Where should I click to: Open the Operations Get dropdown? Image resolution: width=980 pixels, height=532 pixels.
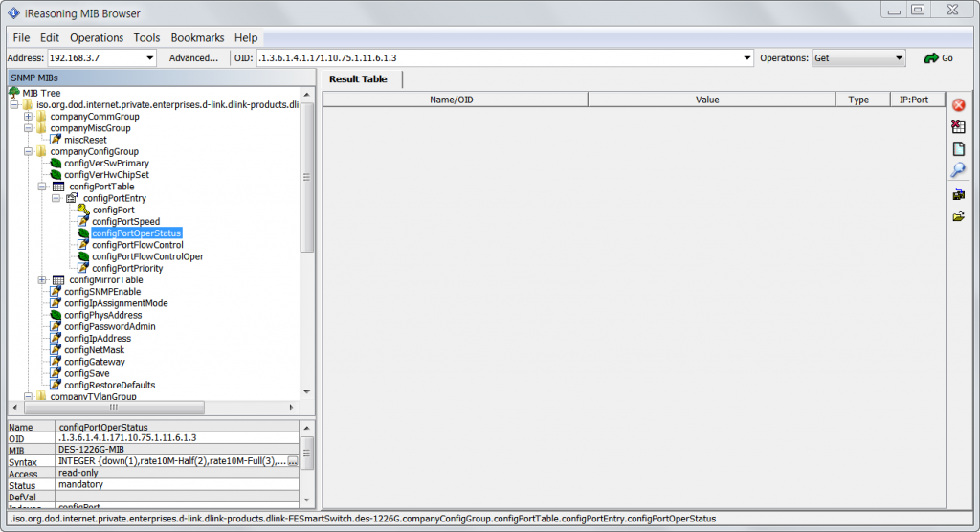point(899,58)
